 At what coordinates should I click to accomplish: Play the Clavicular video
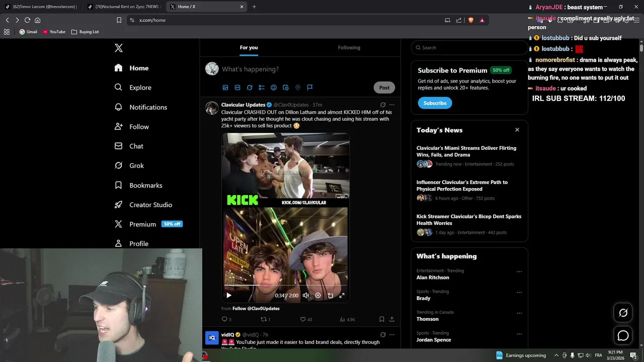point(229,296)
